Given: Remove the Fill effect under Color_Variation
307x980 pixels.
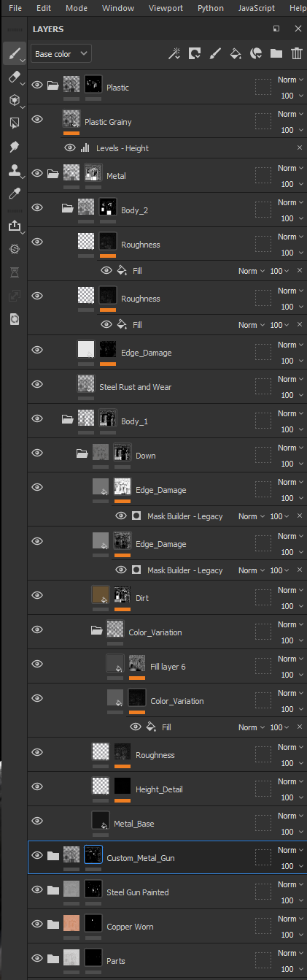Looking at the screenshot, I should [x=299, y=727].
